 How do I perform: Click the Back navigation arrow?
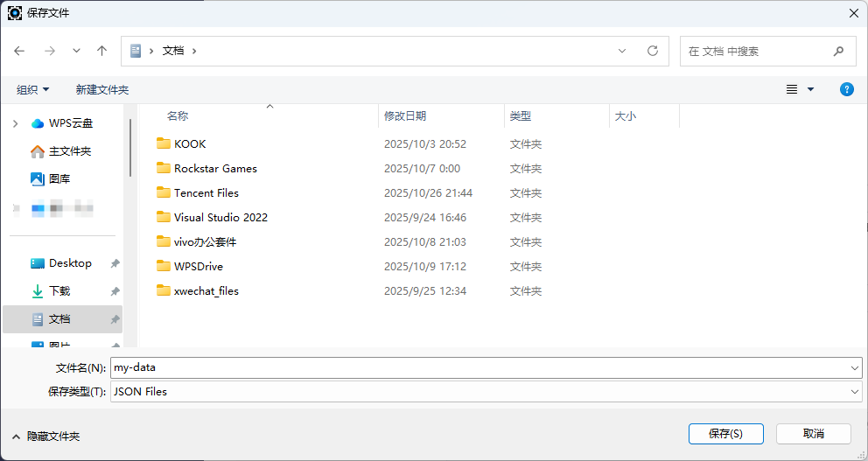(20, 51)
